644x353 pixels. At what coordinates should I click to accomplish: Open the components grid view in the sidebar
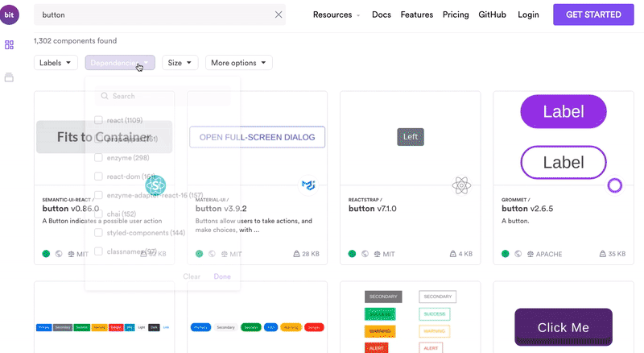point(9,45)
